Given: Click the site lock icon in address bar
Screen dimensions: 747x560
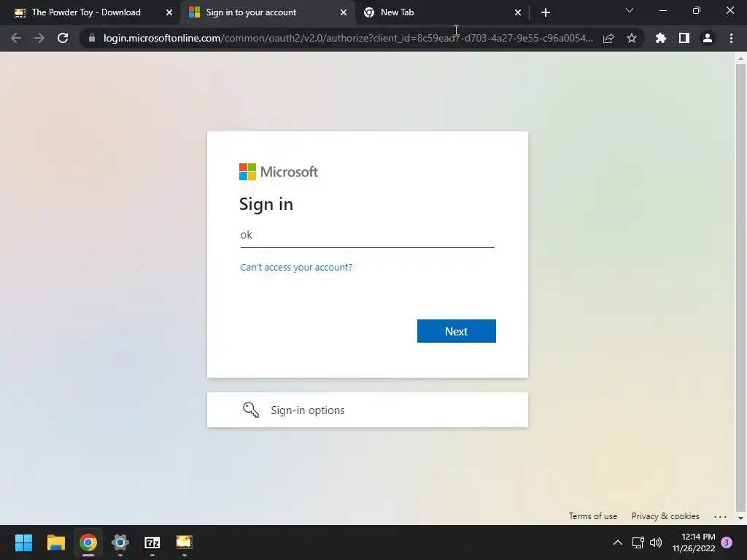Looking at the screenshot, I should point(92,38).
